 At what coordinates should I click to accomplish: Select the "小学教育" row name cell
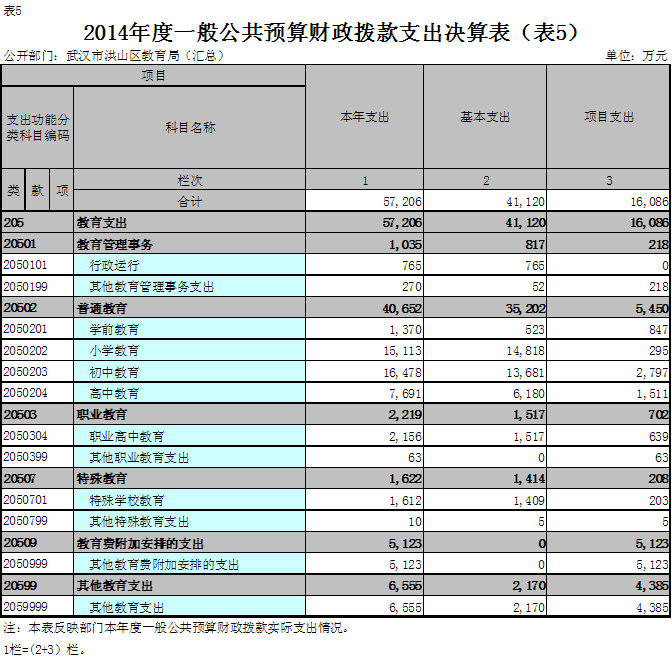click(x=114, y=351)
